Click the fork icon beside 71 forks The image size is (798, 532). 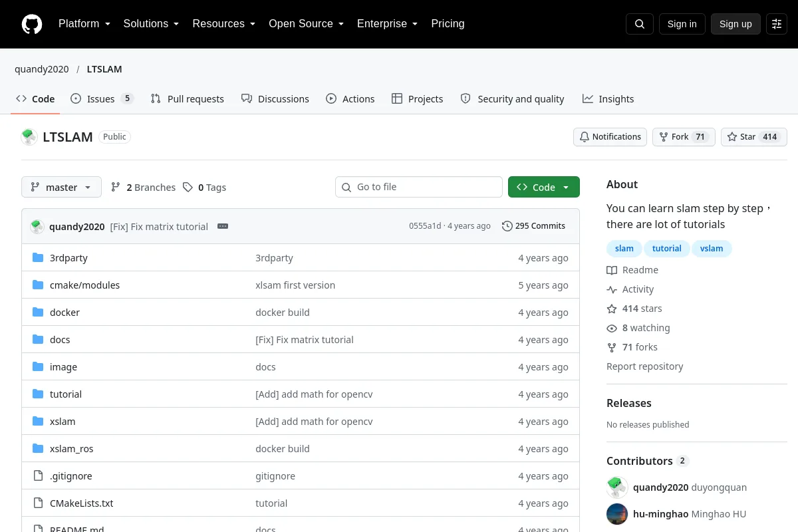coord(612,347)
